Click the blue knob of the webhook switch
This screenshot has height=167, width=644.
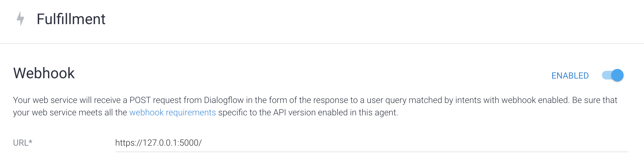point(617,75)
